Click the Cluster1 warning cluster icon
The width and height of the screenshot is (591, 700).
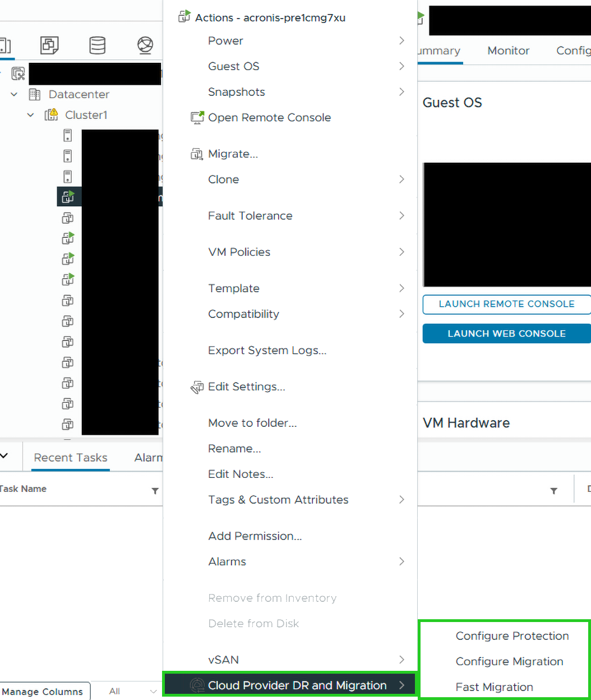coord(52,115)
